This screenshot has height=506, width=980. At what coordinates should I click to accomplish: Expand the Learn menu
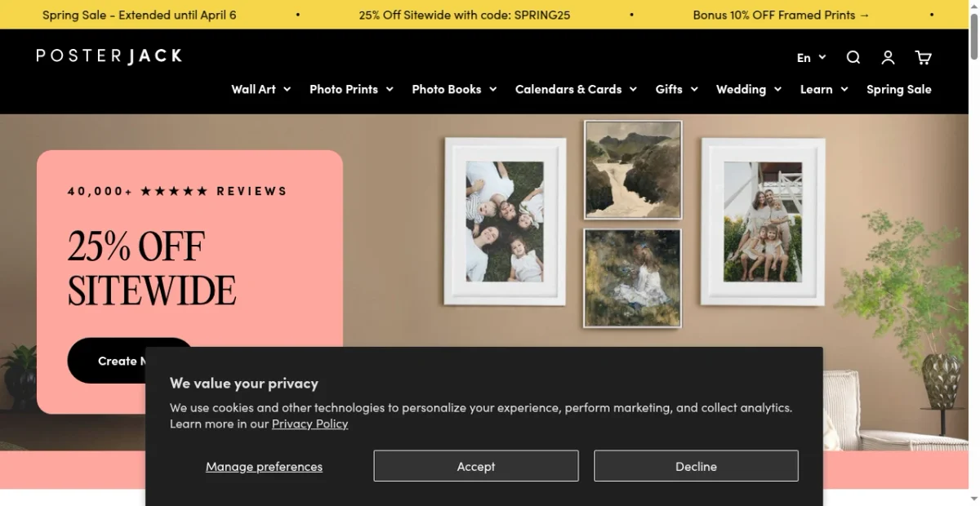point(823,89)
